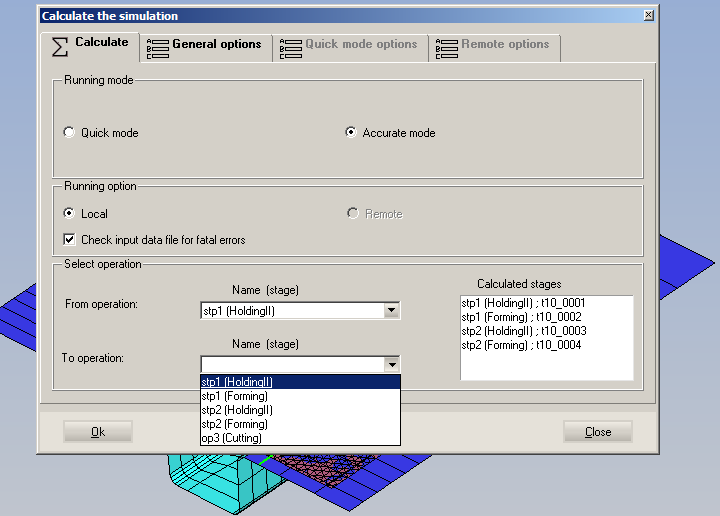Select calculated stage t10_0001
720x516 pixels.
pyautogui.click(x=523, y=303)
